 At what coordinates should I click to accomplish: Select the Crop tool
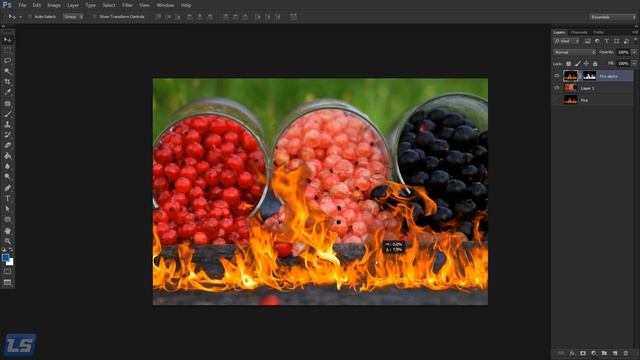(x=7, y=82)
